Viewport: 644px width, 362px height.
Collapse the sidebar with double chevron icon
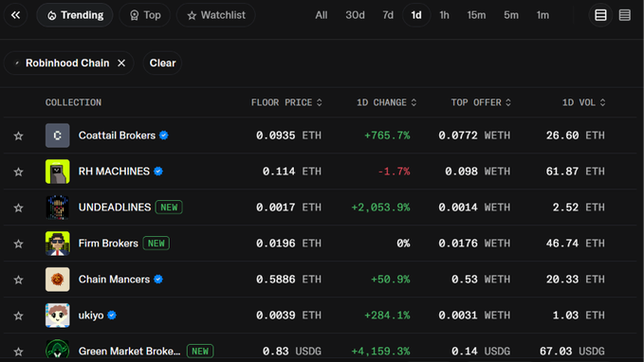click(15, 15)
